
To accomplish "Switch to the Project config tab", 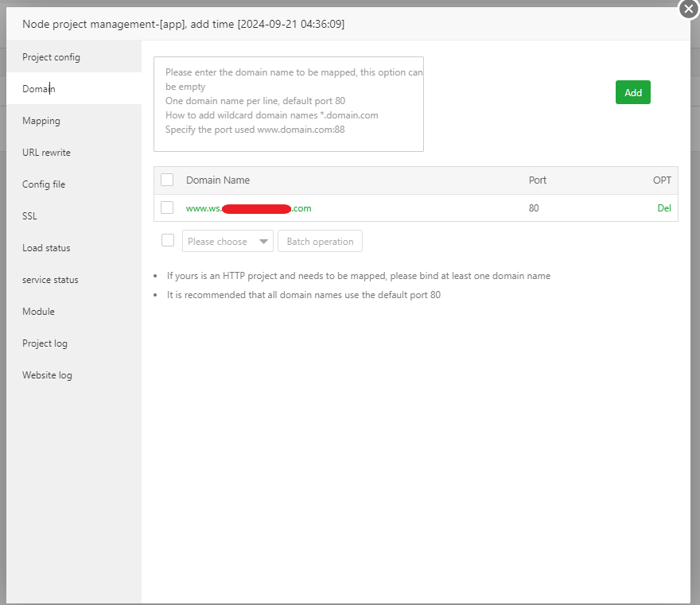I will coord(51,57).
